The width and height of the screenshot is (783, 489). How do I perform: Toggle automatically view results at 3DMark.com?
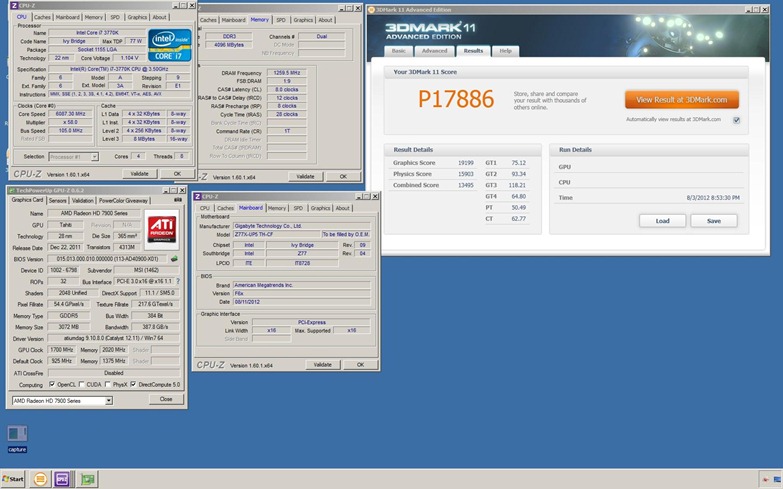(736, 119)
